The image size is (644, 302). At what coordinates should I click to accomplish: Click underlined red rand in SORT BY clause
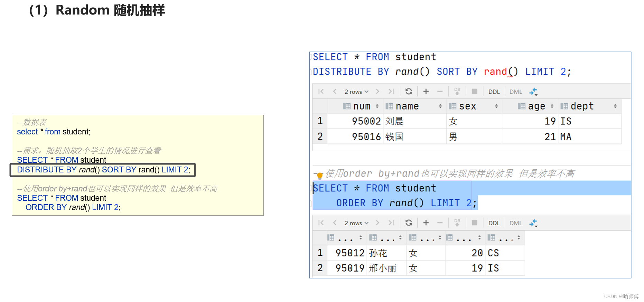coord(495,72)
